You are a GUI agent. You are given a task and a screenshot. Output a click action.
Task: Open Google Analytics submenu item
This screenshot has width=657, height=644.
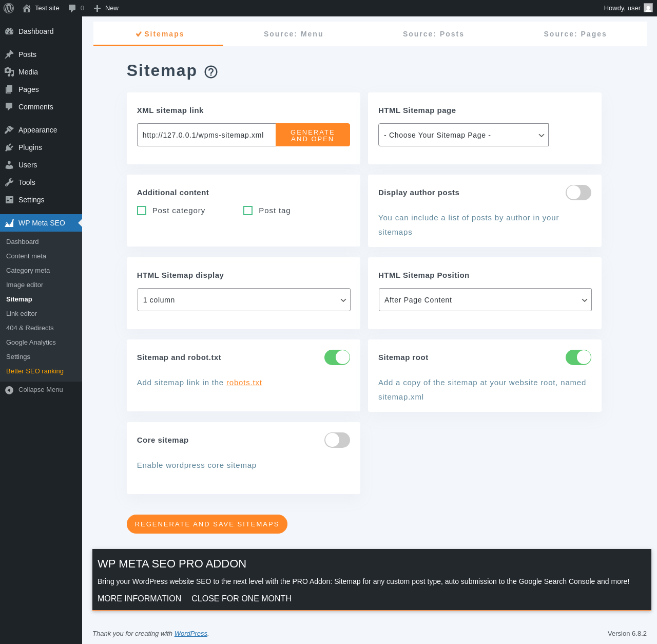pos(31,343)
